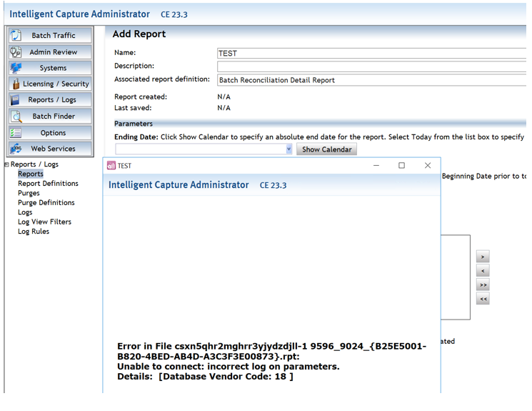Click the TEST popup title text

point(124,166)
